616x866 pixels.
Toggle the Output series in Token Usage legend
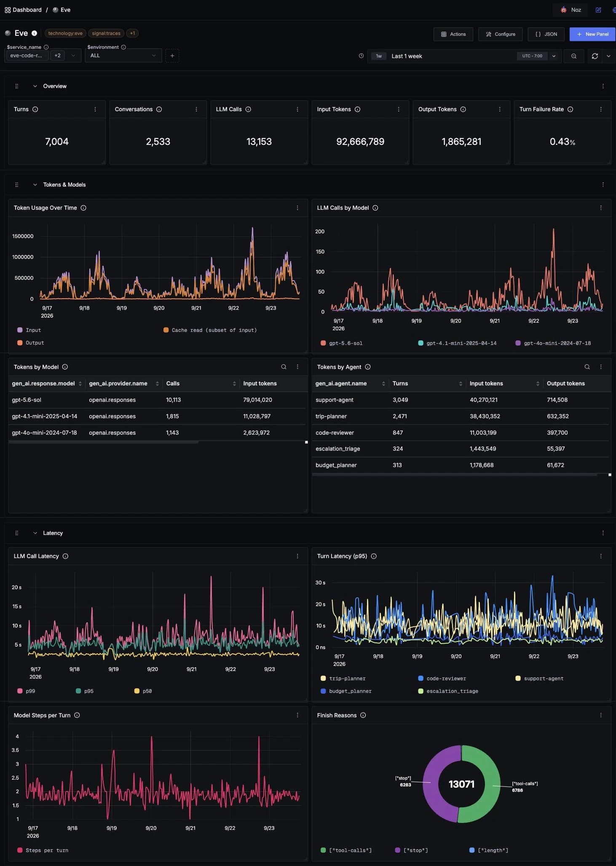tap(31, 343)
